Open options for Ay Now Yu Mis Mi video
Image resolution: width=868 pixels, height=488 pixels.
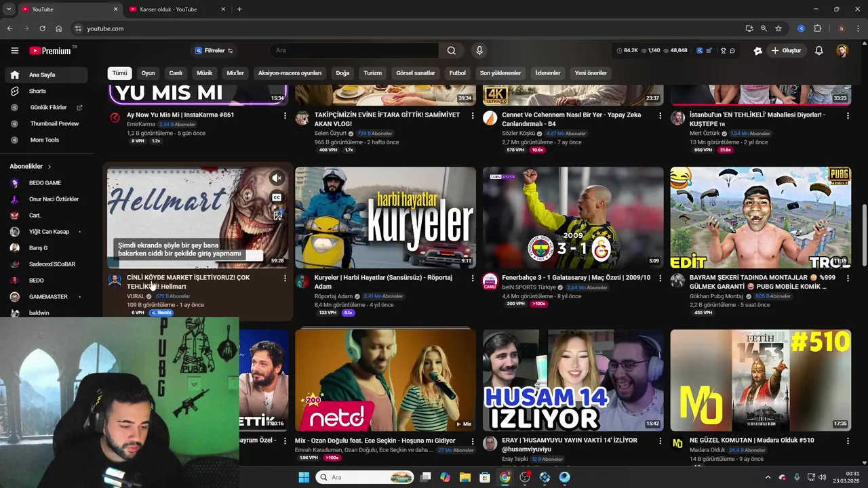pyautogui.click(x=285, y=115)
